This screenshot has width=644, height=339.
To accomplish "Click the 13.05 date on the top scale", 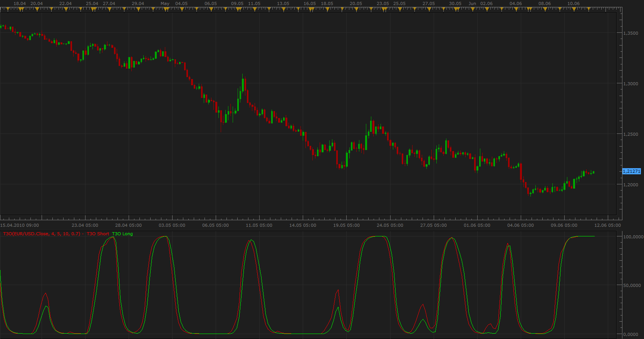I will [x=283, y=3].
